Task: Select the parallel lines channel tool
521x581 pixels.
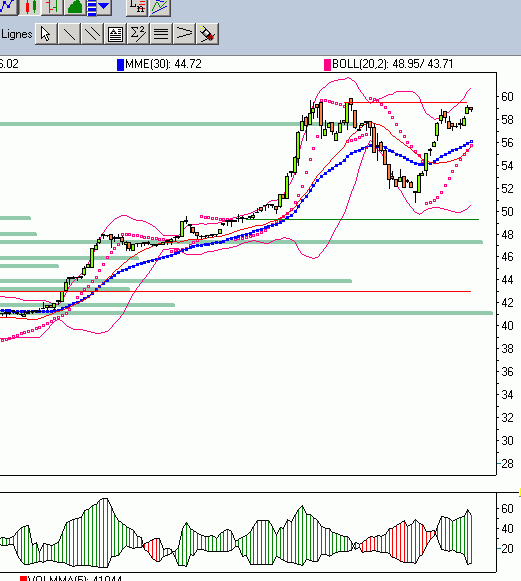Action: pyautogui.click(x=92, y=34)
